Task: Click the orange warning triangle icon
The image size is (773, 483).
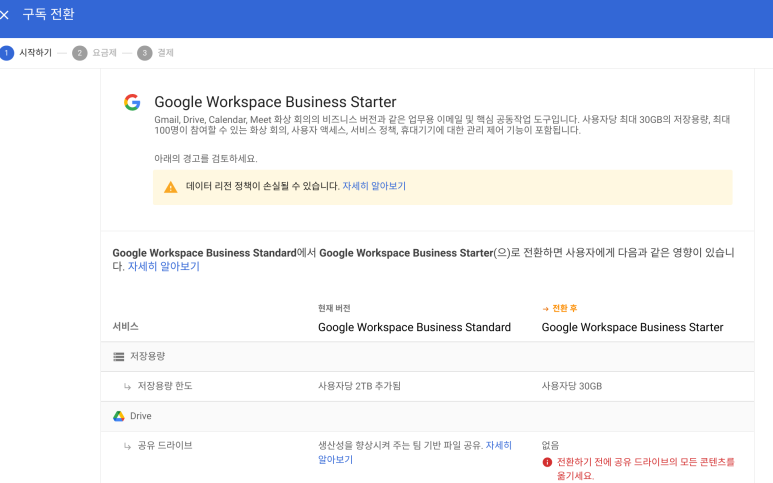Action: click(x=171, y=187)
